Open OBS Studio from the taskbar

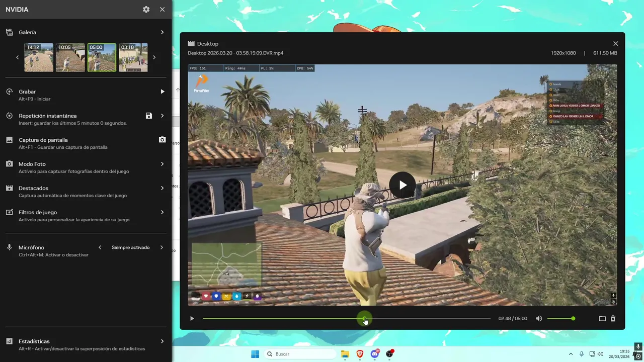tap(389, 354)
